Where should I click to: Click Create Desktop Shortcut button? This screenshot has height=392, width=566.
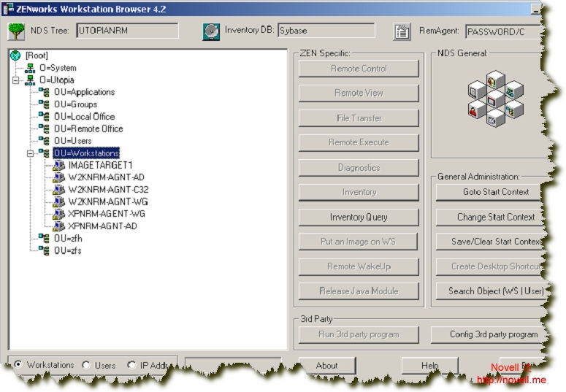point(489,266)
